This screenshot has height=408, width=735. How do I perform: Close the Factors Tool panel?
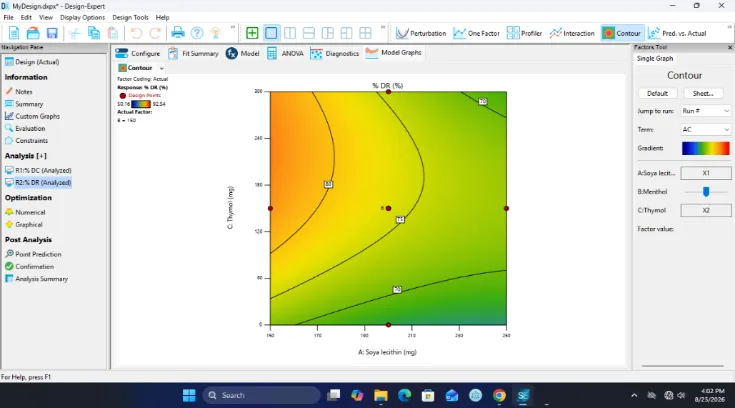click(730, 47)
